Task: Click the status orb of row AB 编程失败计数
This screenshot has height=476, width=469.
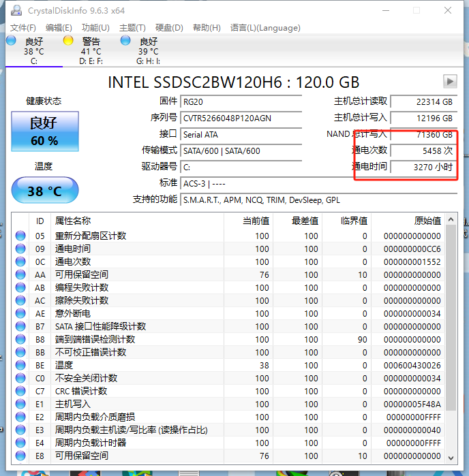Action: pos(20,287)
